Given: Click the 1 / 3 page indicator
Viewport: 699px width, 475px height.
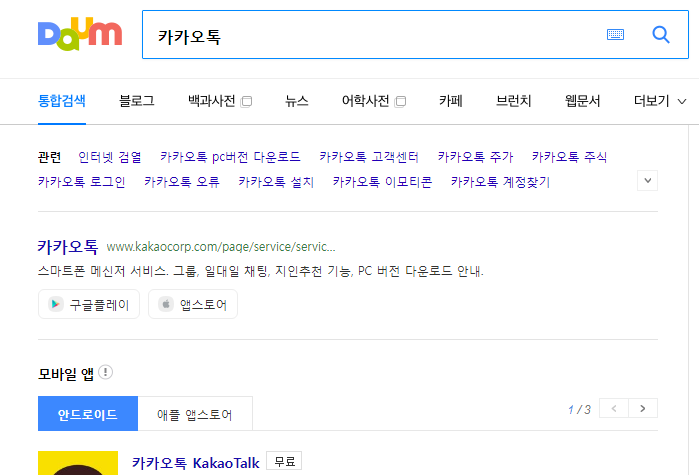Looking at the screenshot, I should 580,409.
